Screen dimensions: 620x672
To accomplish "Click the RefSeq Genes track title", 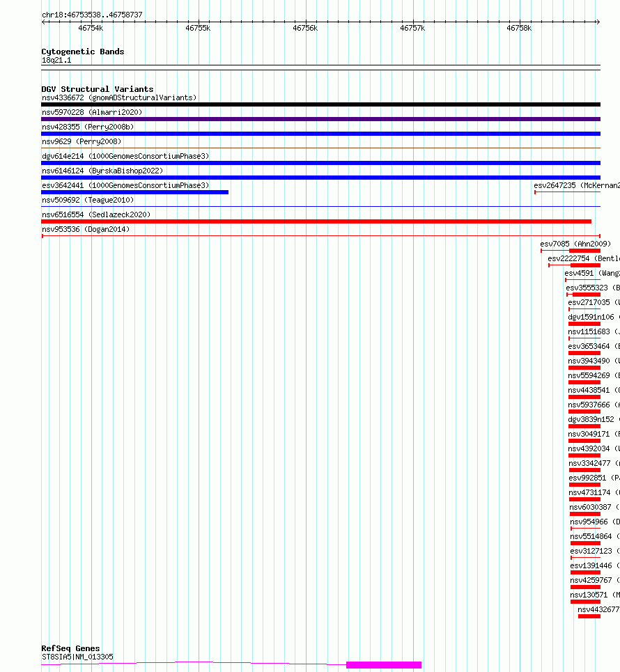I will 71,648.
